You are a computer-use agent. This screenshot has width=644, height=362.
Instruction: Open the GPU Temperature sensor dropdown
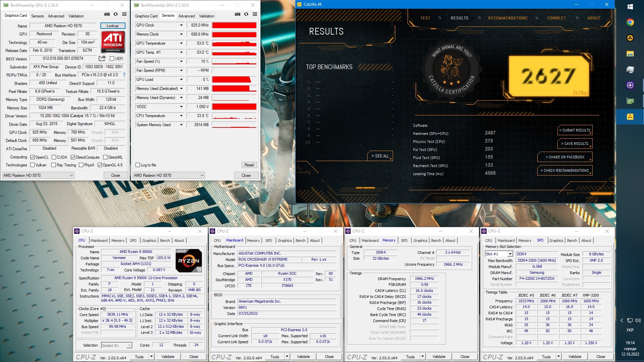click(181, 43)
